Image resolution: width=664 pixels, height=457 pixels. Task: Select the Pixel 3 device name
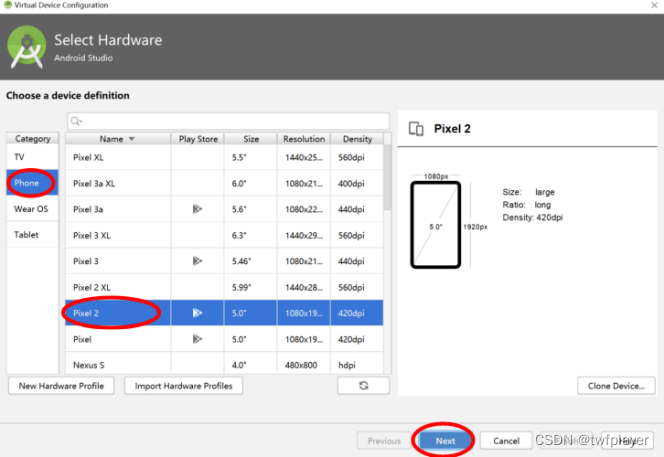point(86,261)
